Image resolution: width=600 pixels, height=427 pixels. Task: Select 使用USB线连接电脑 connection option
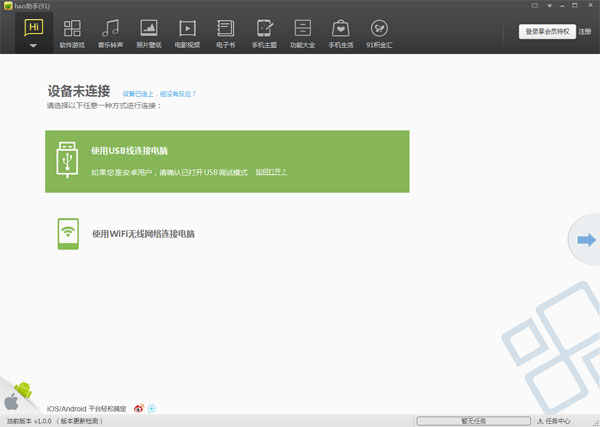[227, 161]
